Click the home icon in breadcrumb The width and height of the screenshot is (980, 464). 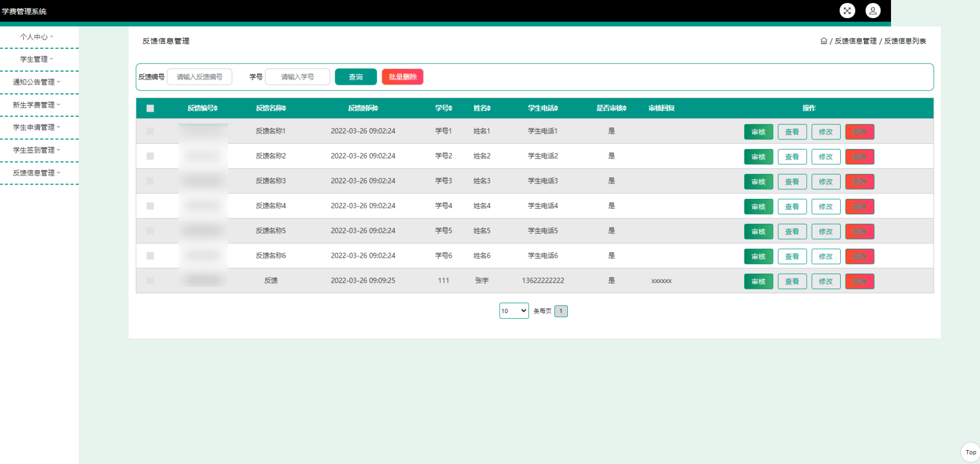(824, 41)
